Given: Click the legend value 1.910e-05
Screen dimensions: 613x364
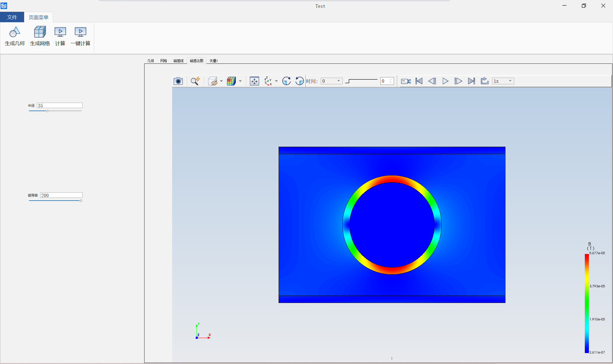Looking at the screenshot, I should 597,319.
